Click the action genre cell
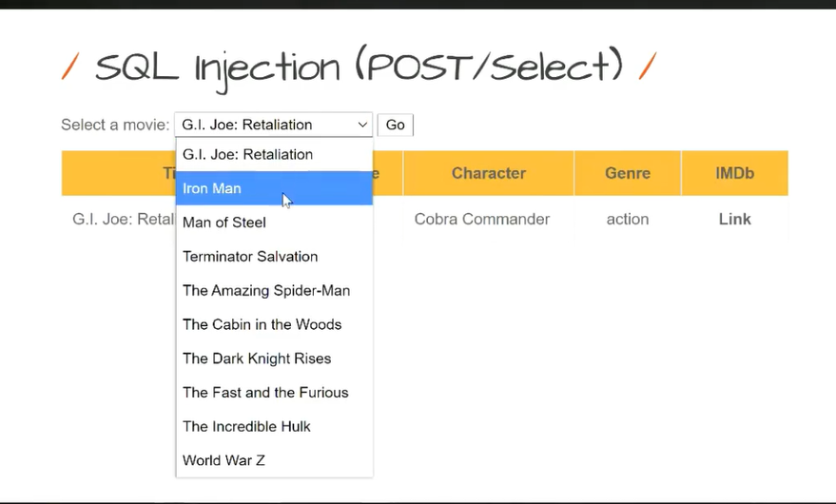836x504 pixels. coord(628,220)
